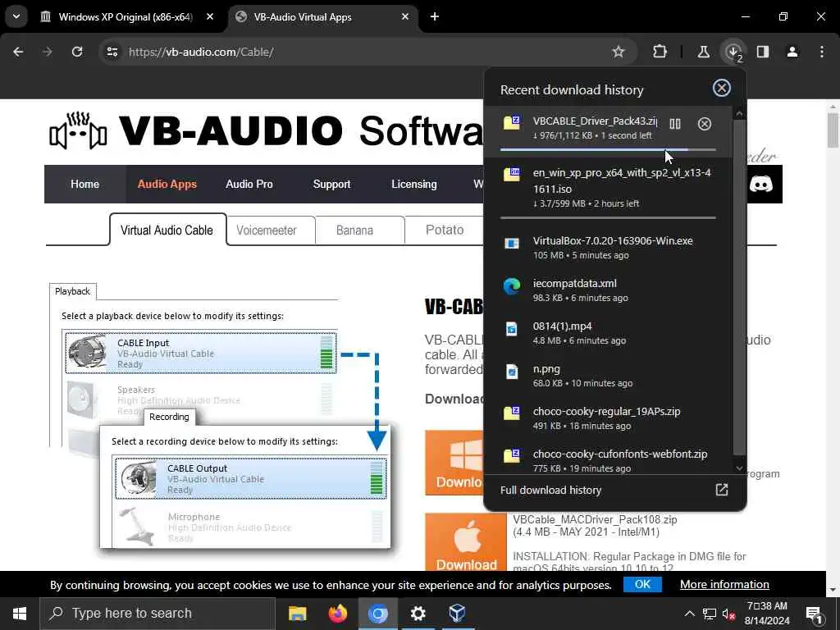Open More information cookie link
This screenshot has height=630, width=840.
(724, 584)
